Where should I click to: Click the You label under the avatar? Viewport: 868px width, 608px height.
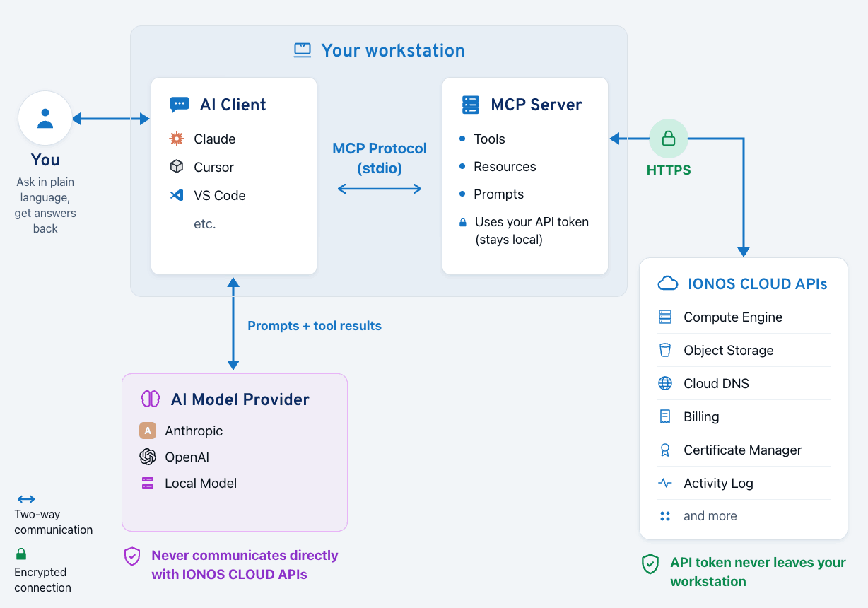tap(45, 160)
